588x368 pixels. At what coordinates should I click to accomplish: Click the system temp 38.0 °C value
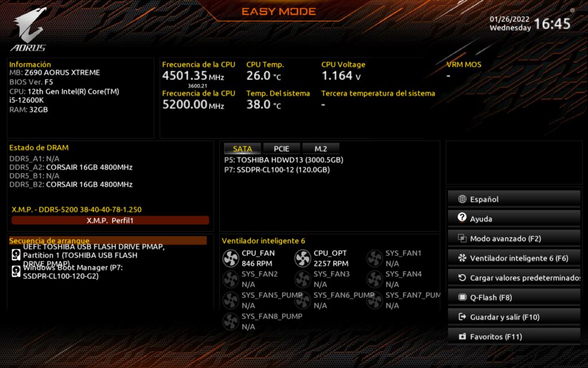point(264,105)
